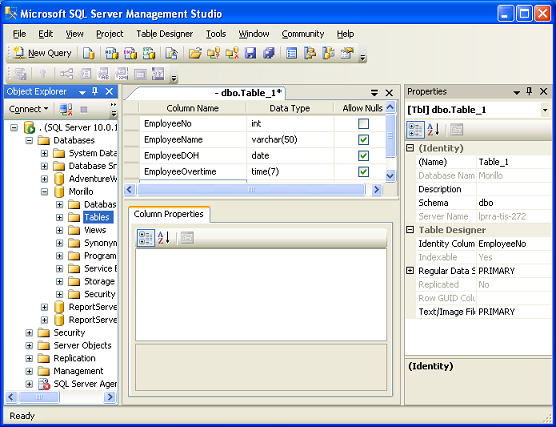
Task: Select the Column Properties tab
Action: [x=168, y=214]
